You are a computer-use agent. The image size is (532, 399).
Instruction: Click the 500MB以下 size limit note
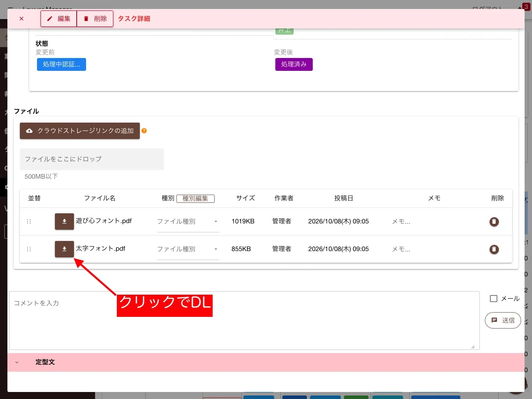pyautogui.click(x=41, y=176)
